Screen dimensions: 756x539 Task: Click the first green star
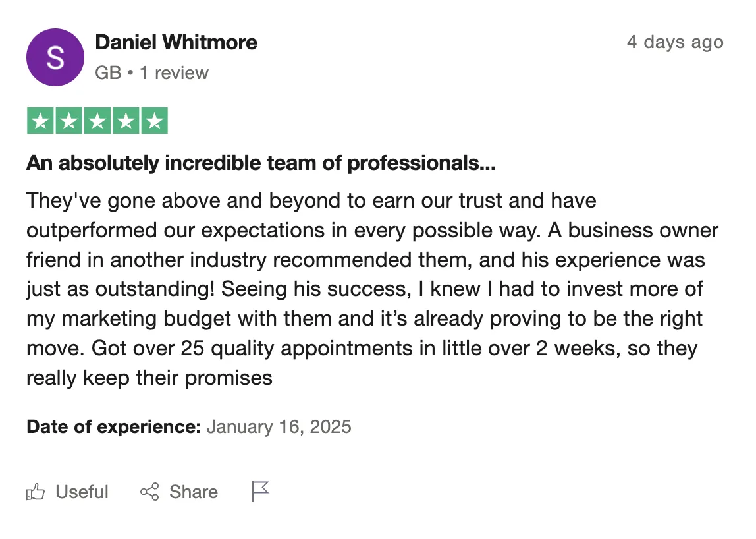[41, 121]
